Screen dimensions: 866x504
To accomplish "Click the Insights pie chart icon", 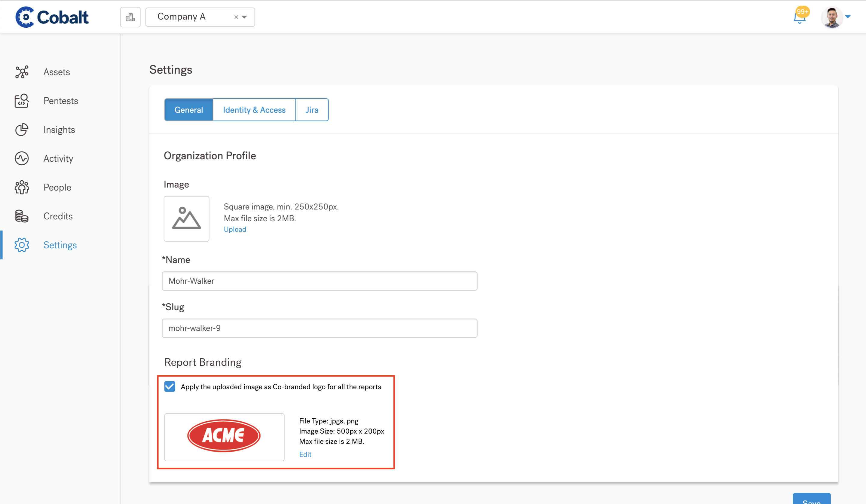I will [22, 130].
